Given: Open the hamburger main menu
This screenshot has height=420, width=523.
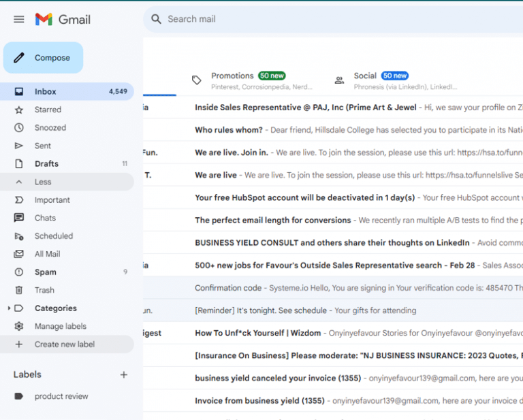Looking at the screenshot, I should (x=19, y=19).
